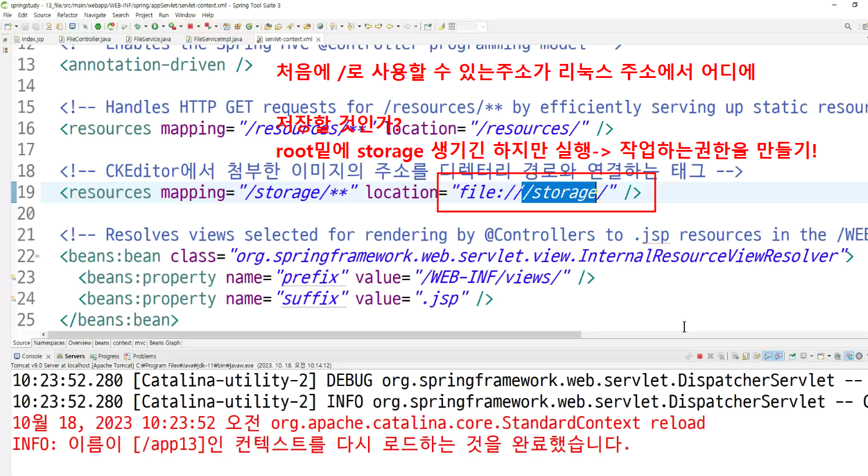The width and height of the screenshot is (868, 476).
Task: Open the Run configurations dropdown arrow
Action: pos(163,26)
